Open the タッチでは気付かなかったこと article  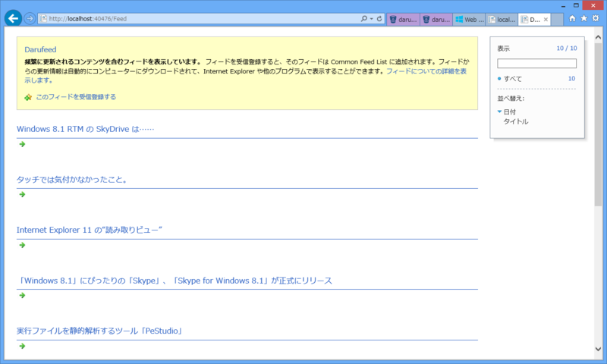click(72, 180)
